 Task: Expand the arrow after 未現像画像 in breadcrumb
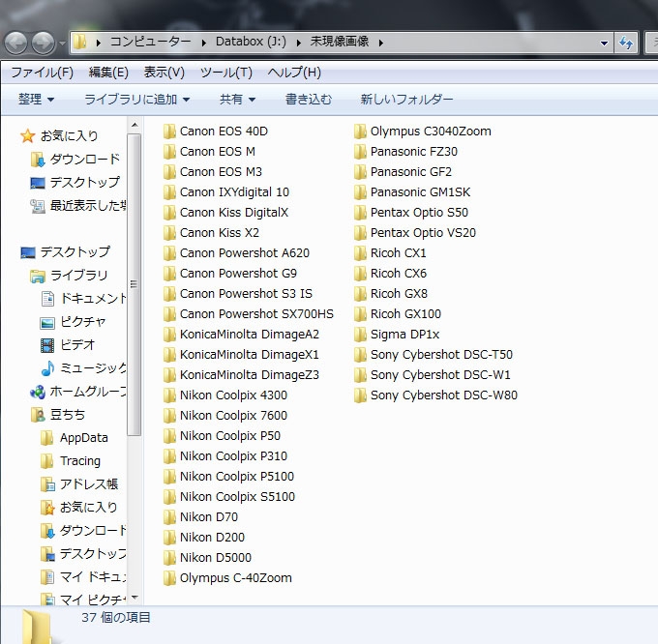coord(381,43)
